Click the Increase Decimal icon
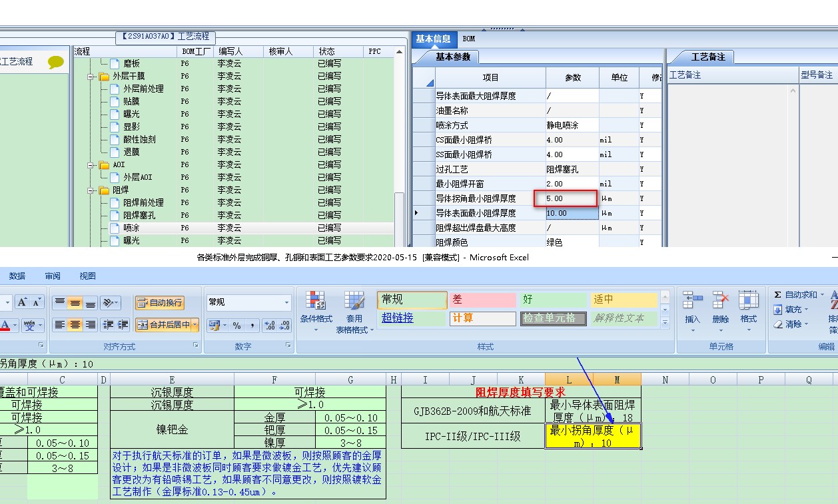The width and height of the screenshot is (838, 504). [270, 326]
